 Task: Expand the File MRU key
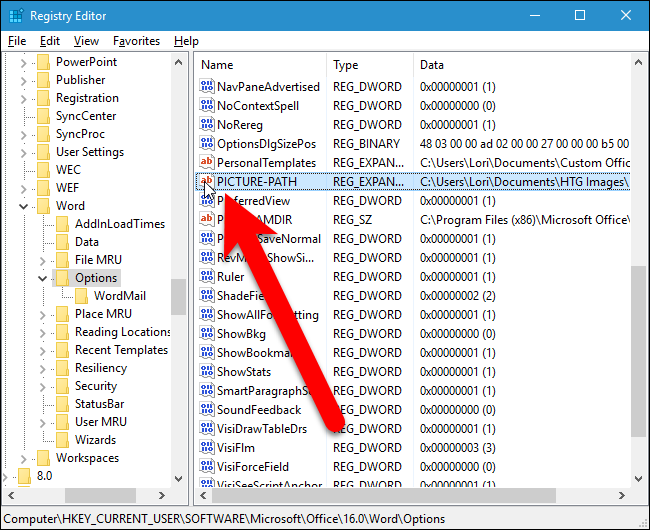(x=42, y=261)
